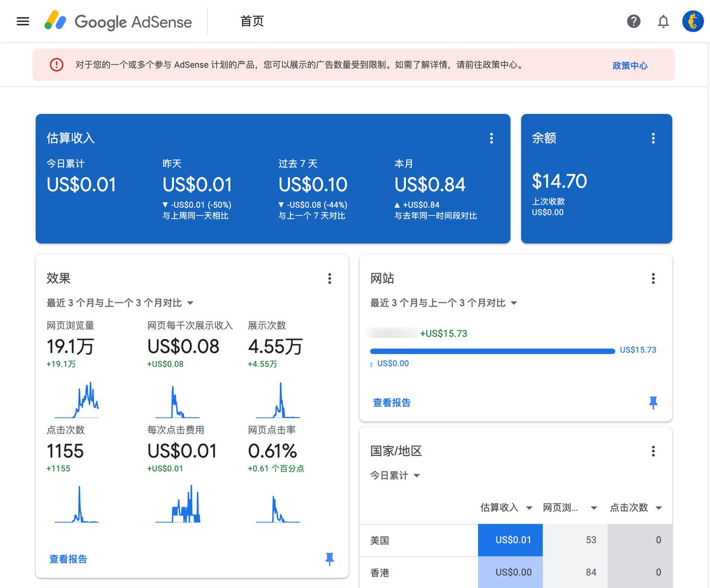Image resolution: width=710 pixels, height=588 pixels.
Task: Open 估算收入 card three-dot menu
Action: point(491,138)
